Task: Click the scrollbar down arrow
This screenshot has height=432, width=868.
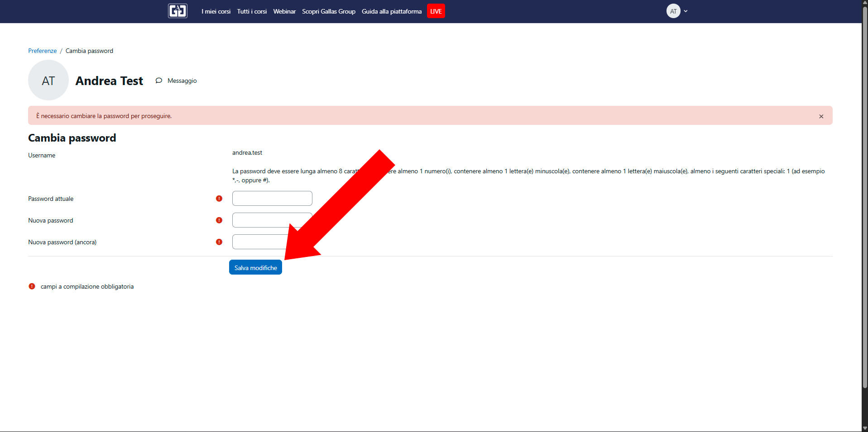Action: (x=865, y=428)
